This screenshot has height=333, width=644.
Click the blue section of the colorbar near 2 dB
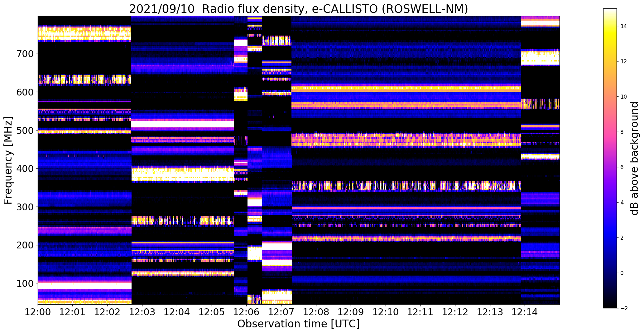tap(610, 238)
